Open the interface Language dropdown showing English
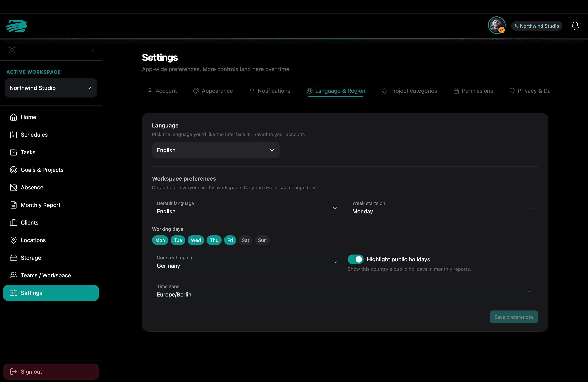This screenshot has width=588, height=382. (216, 150)
